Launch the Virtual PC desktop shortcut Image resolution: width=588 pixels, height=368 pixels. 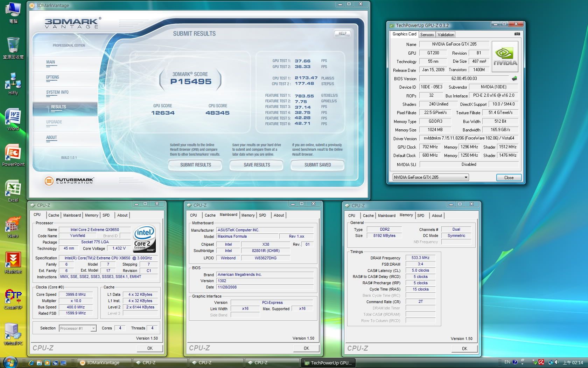[13, 334]
